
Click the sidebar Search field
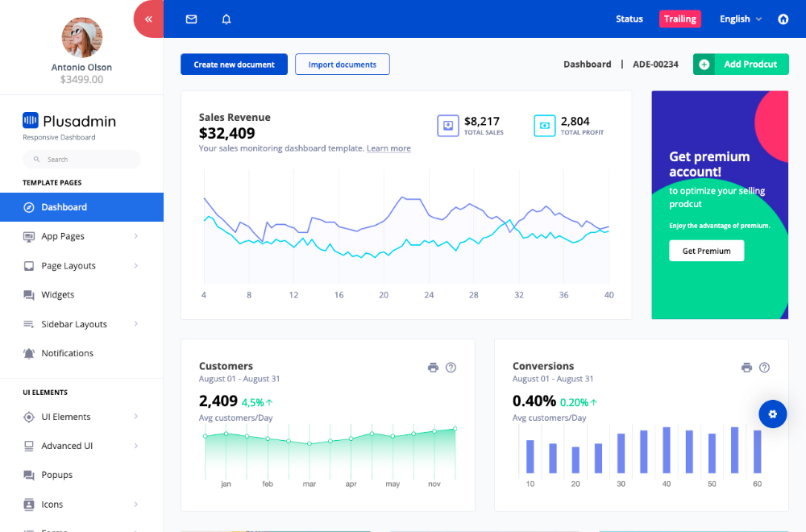click(x=81, y=160)
